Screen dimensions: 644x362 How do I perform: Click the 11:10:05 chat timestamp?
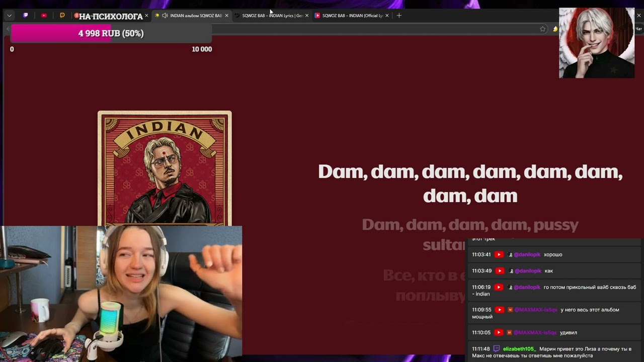[481, 332]
